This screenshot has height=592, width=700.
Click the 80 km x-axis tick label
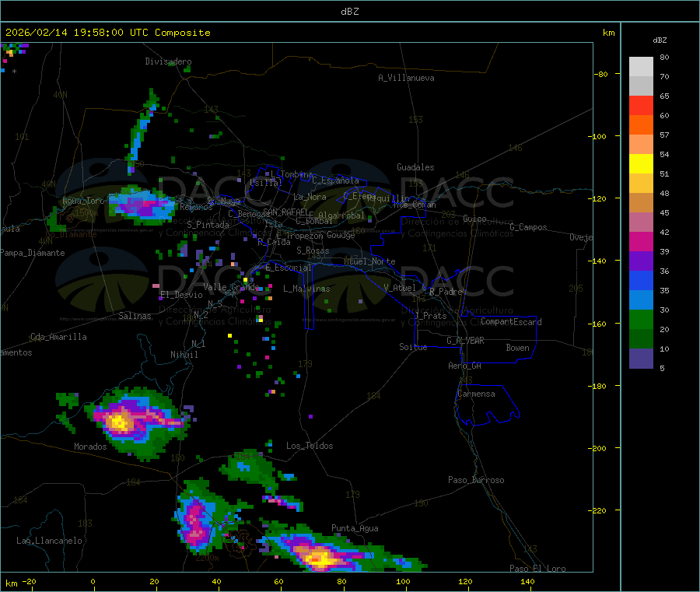point(341,581)
